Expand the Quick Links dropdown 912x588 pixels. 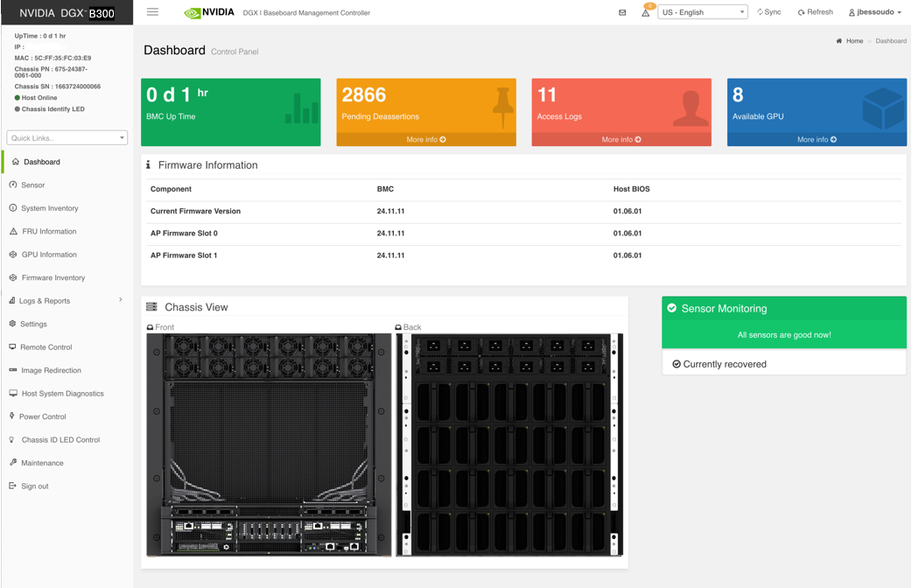click(67, 137)
